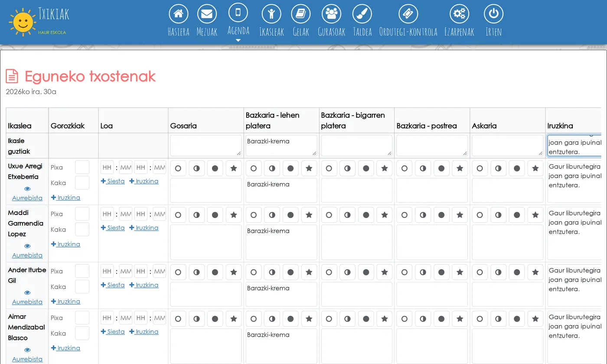This screenshot has width=607, height=364.
Task: Select empty circle for Uxue's Gosaria
Action: [x=178, y=168]
